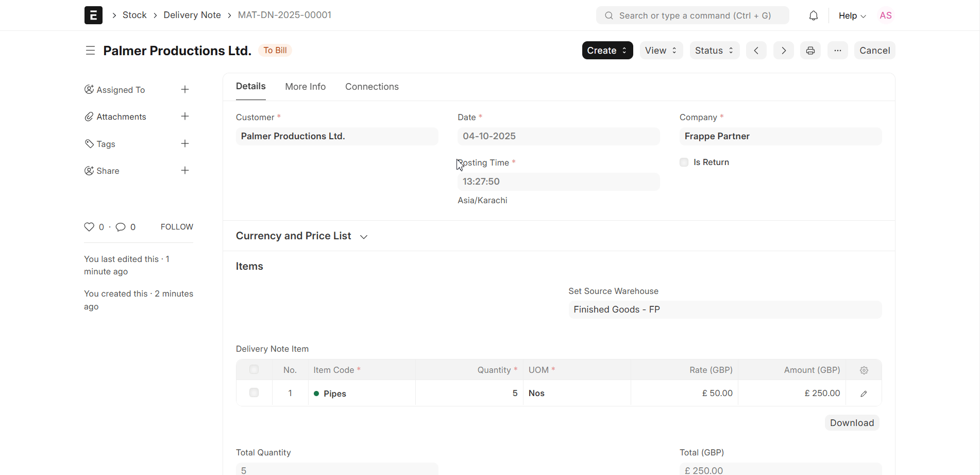Switch to the Connections tab
The image size is (980, 475).
[x=371, y=87]
